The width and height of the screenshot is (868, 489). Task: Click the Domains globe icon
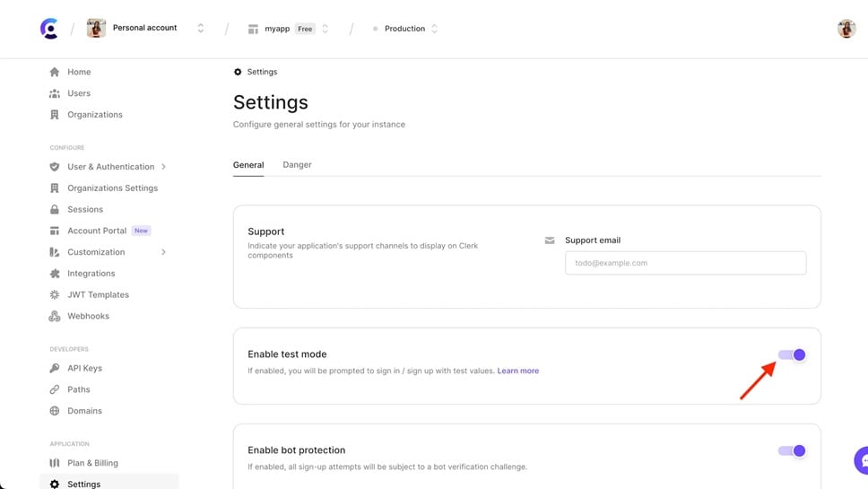(54, 411)
